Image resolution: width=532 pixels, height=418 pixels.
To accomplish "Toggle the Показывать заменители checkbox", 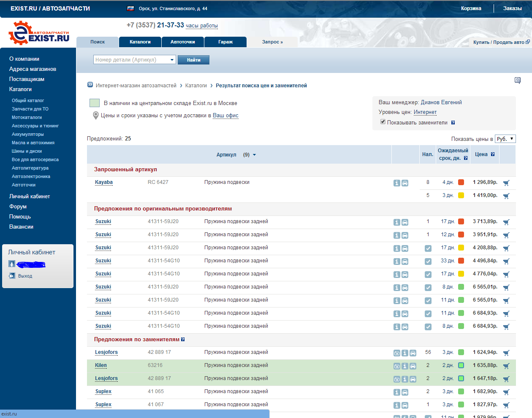I will coord(383,122).
